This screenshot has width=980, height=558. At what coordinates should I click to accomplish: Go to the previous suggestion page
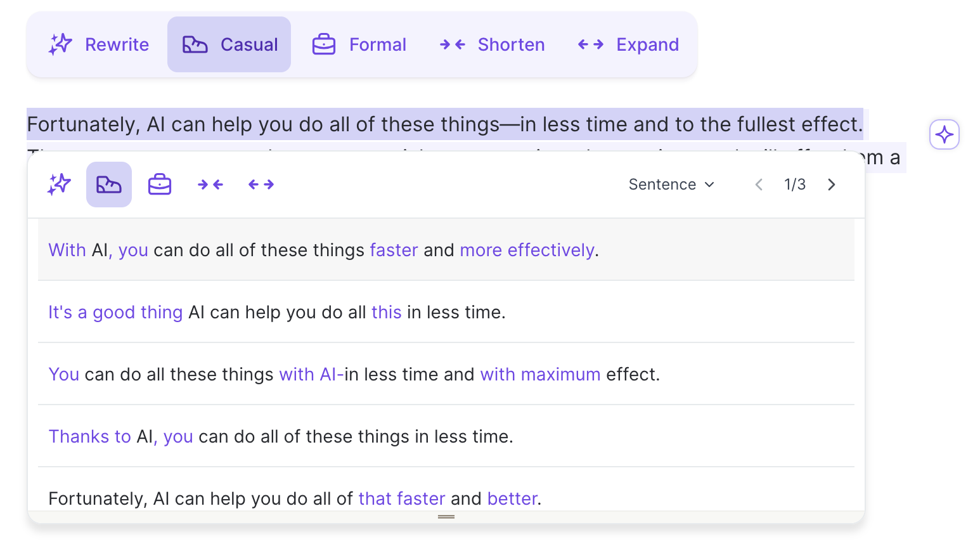tap(759, 185)
